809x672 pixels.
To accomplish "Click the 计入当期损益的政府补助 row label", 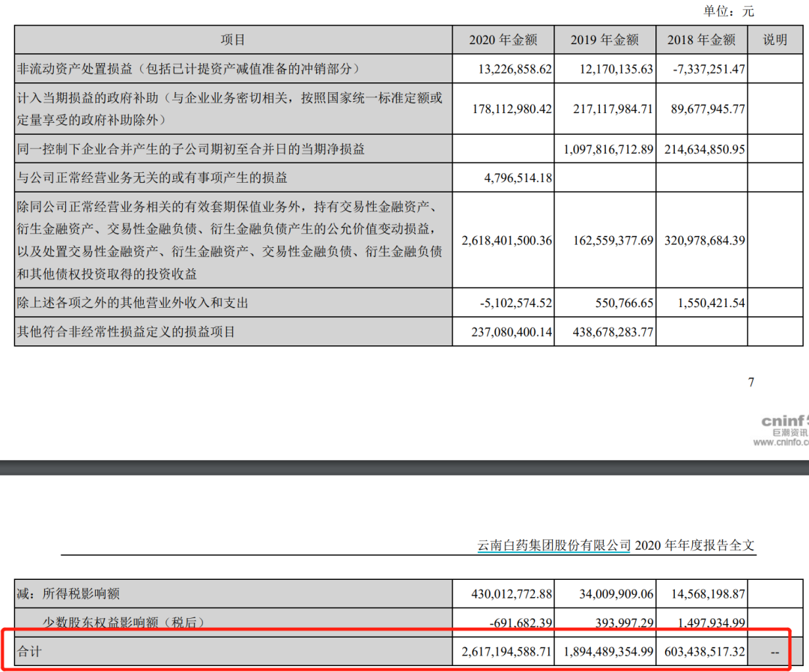I will (230, 109).
